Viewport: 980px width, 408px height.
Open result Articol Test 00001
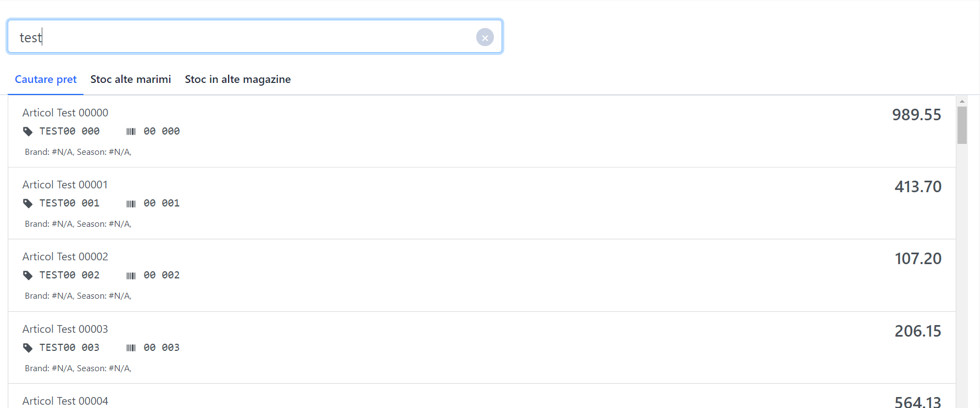[x=482, y=203]
